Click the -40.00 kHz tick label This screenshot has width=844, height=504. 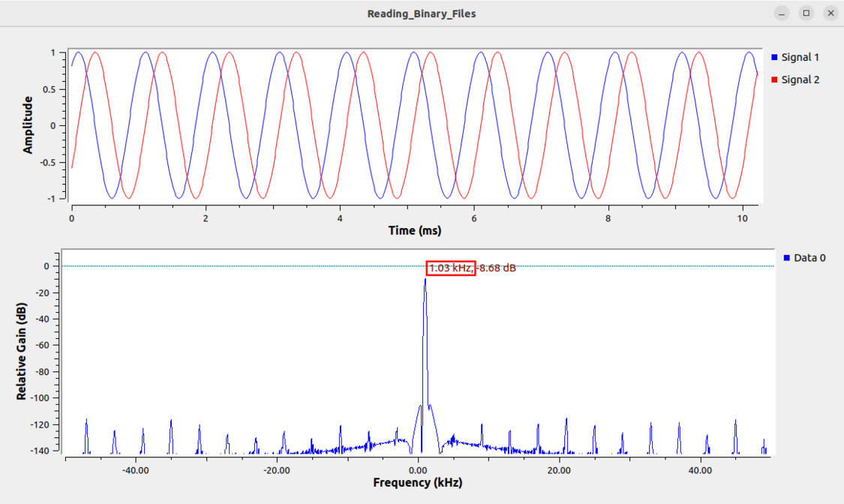point(136,472)
